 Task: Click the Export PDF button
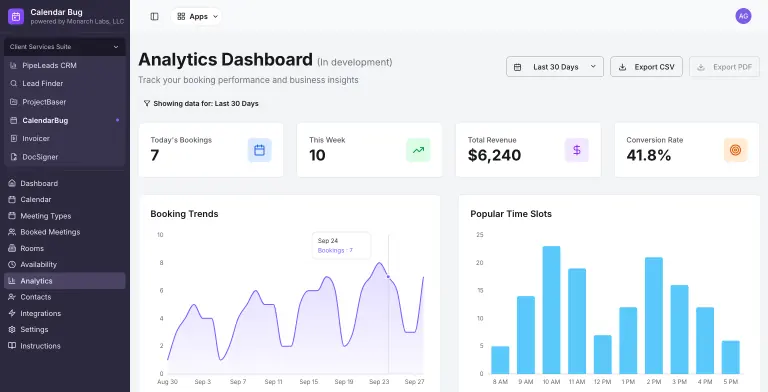click(724, 67)
